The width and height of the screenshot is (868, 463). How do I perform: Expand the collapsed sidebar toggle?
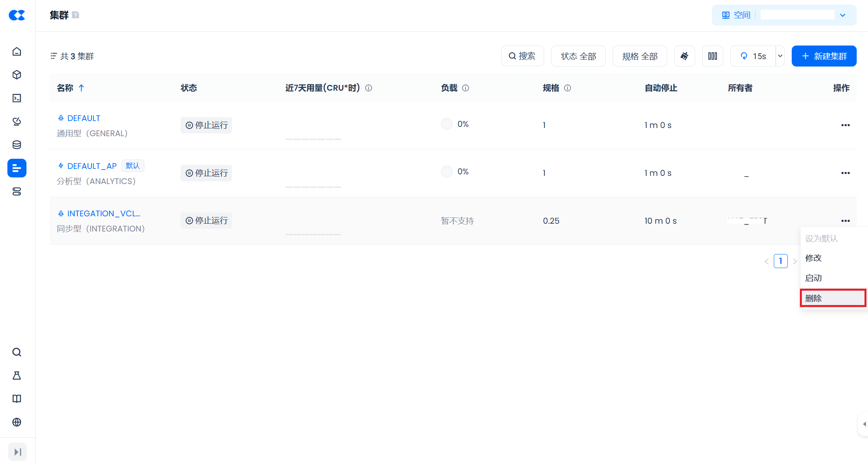coord(18,452)
